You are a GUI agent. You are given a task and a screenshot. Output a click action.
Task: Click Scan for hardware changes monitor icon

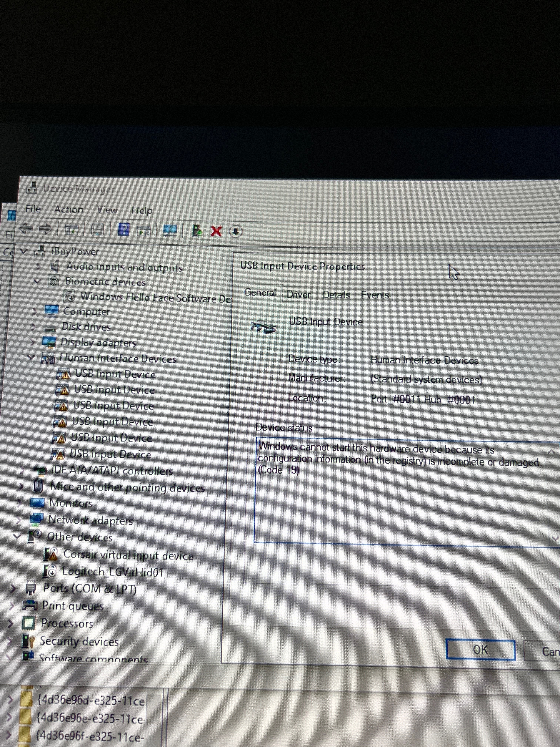(x=170, y=231)
